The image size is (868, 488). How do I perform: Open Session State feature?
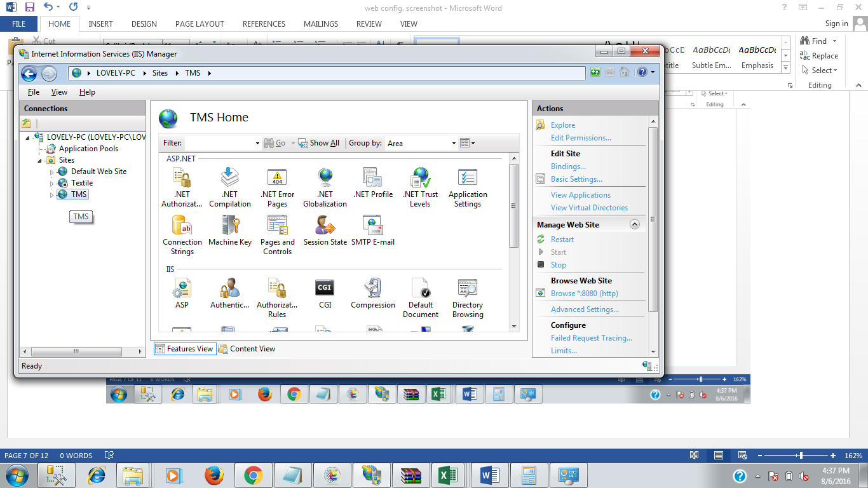(325, 231)
